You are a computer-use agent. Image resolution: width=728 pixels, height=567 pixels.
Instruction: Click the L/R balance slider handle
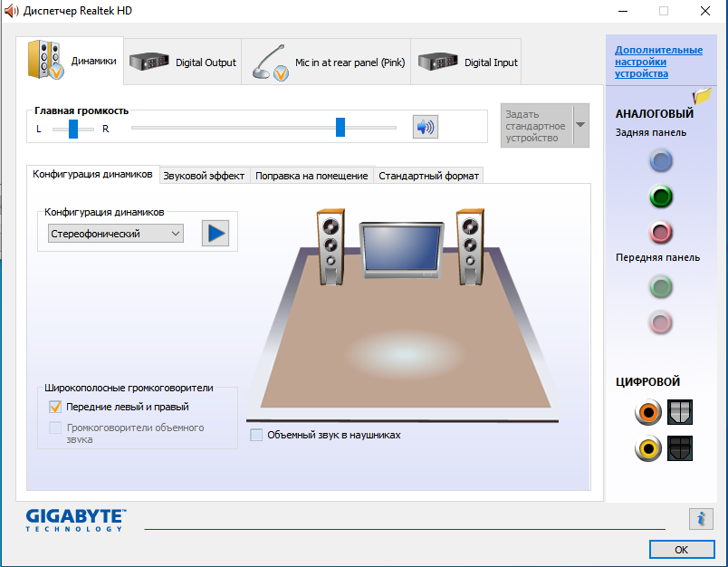73,129
